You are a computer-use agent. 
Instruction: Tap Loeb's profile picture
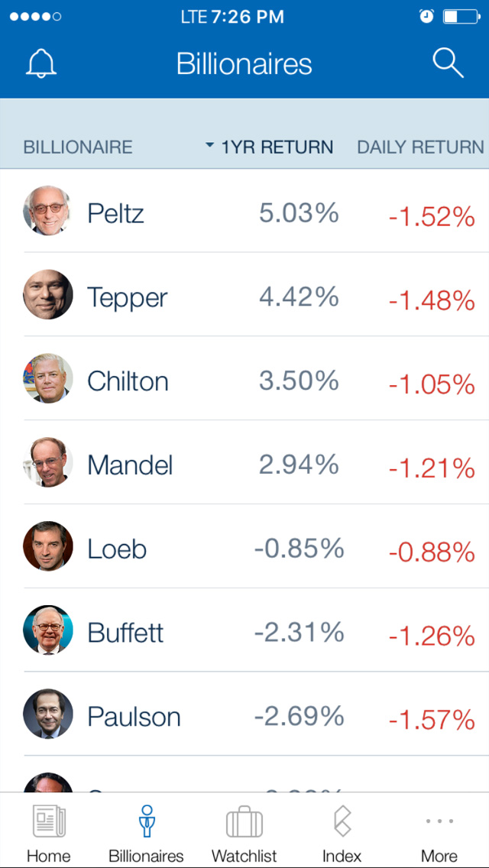click(x=48, y=546)
